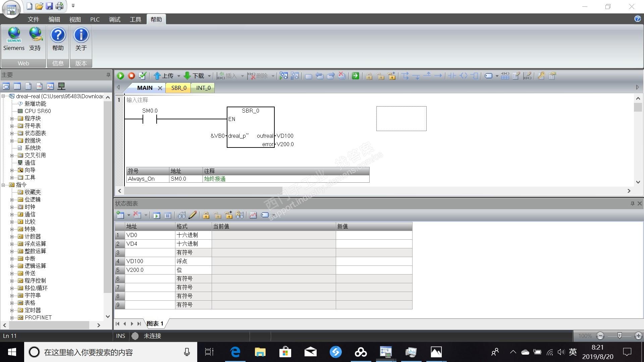Toggle chart status start icon in status chart toolbar
The height and width of the screenshot is (362, 644).
[157, 215]
